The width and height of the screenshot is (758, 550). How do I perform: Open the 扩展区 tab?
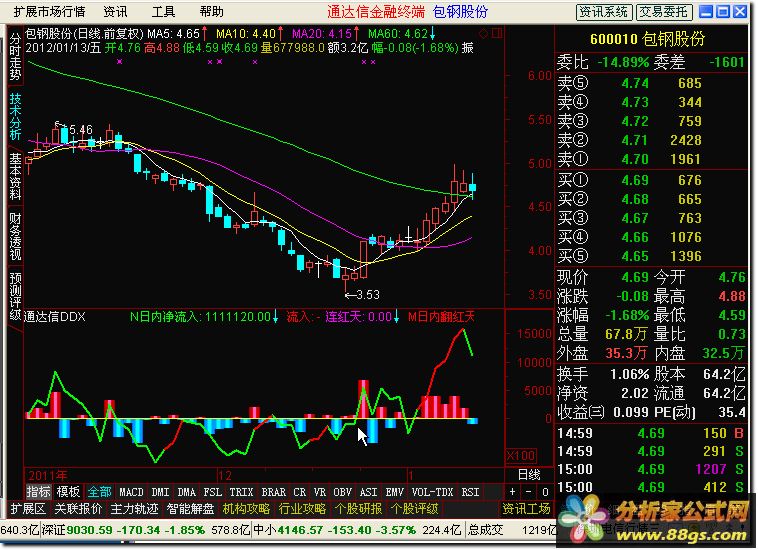[28, 509]
